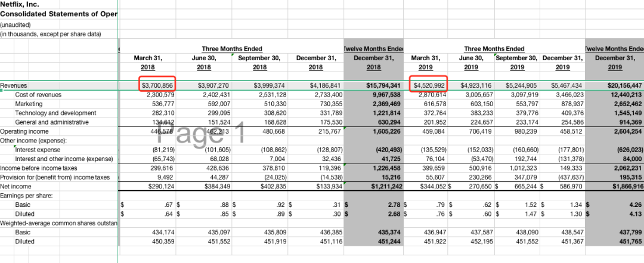Click the June 30, 2018 column header
Screen dimensions: 644x263
point(204,63)
